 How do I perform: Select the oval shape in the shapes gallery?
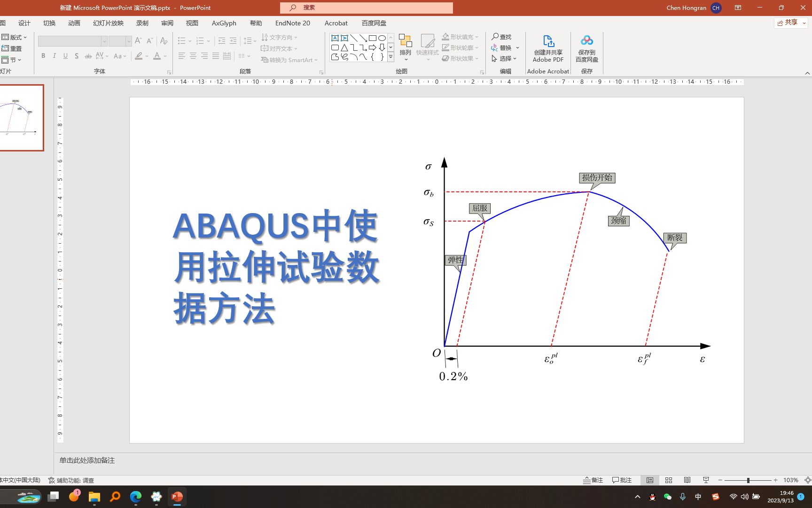[x=382, y=37]
